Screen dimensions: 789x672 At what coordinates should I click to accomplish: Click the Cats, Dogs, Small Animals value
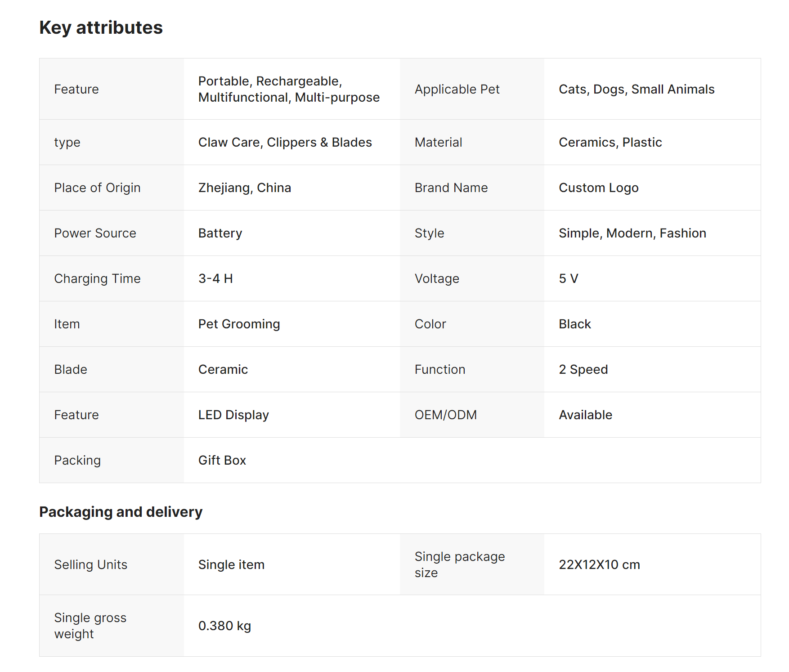636,89
